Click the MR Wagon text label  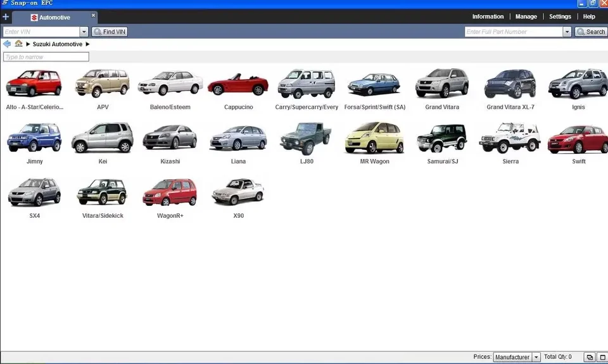pyautogui.click(x=374, y=161)
